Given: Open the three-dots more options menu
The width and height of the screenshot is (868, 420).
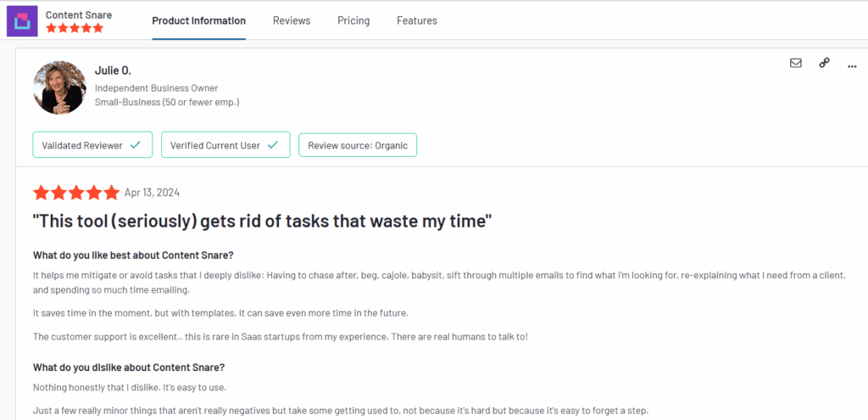Looking at the screenshot, I should click(852, 66).
